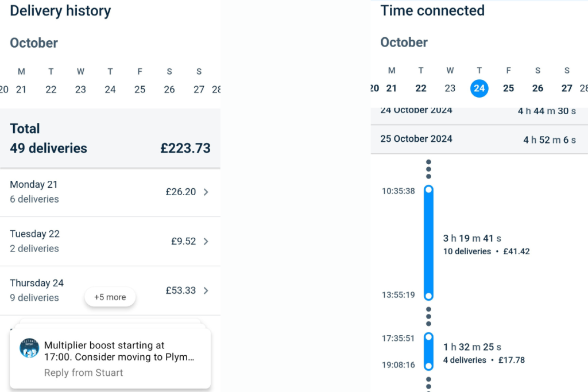588x392 pixels.
Task: Expand Thursday 24 delivery details chevron
Action: coord(206,291)
